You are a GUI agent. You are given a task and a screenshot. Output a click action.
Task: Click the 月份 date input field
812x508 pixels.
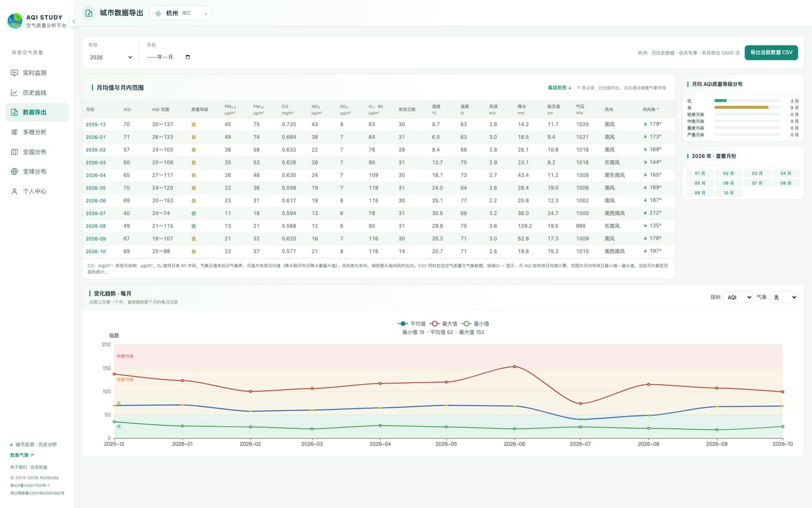(x=168, y=57)
